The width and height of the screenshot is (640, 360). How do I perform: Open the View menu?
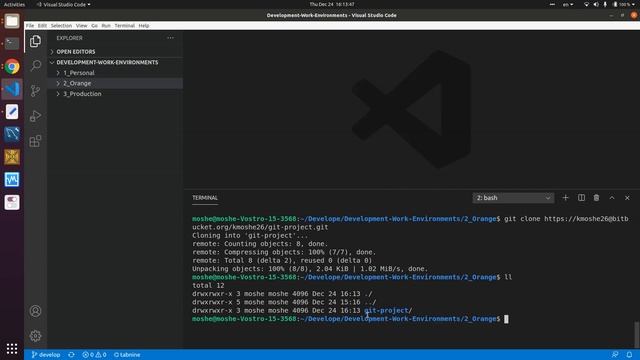[82, 26]
